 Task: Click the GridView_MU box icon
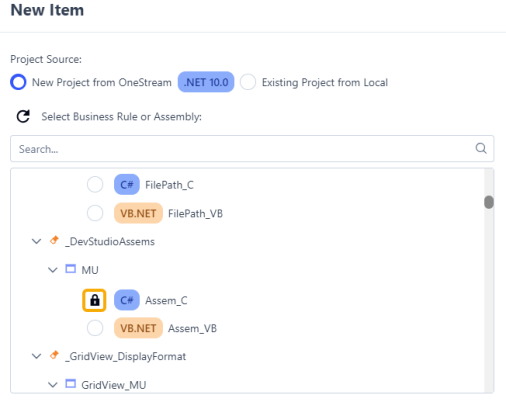tap(70, 384)
